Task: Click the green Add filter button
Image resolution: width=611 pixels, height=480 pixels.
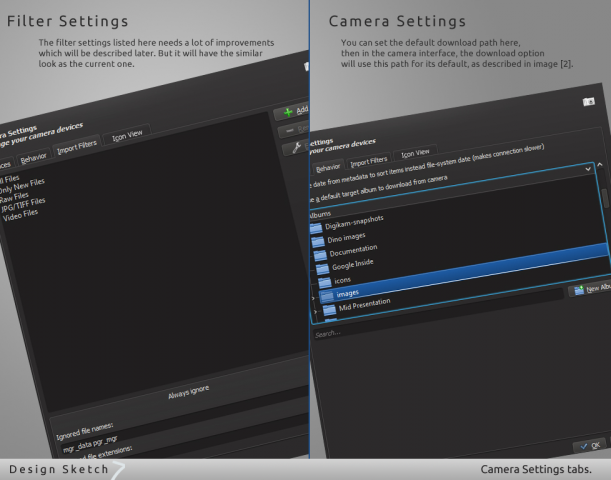Action: pyautogui.click(x=290, y=112)
